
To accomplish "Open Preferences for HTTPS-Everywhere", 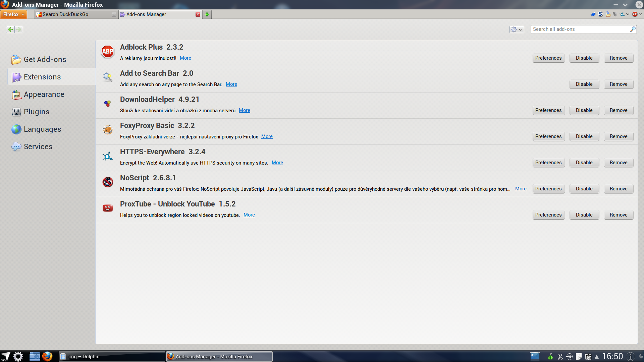I will pyautogui.click(x=548, y=163).
